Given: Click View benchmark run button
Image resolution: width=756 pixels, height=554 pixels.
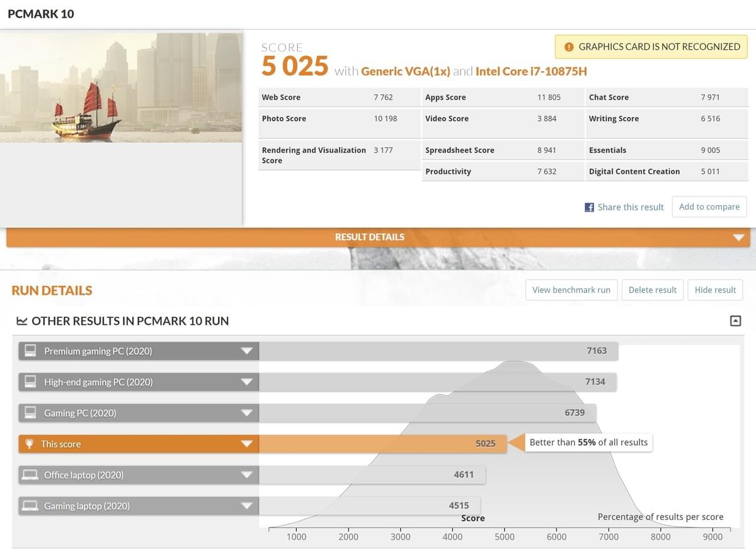Looking at the screenshot, I should point(571,290).
